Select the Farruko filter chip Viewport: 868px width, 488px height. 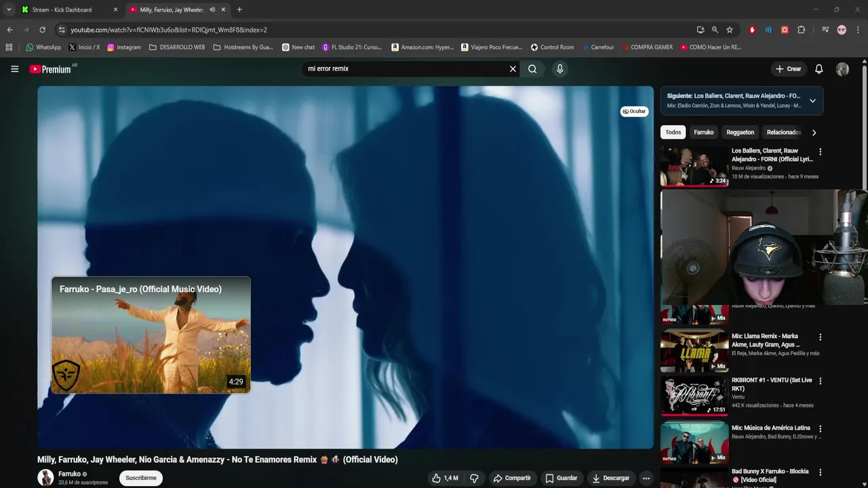[703, 132]
